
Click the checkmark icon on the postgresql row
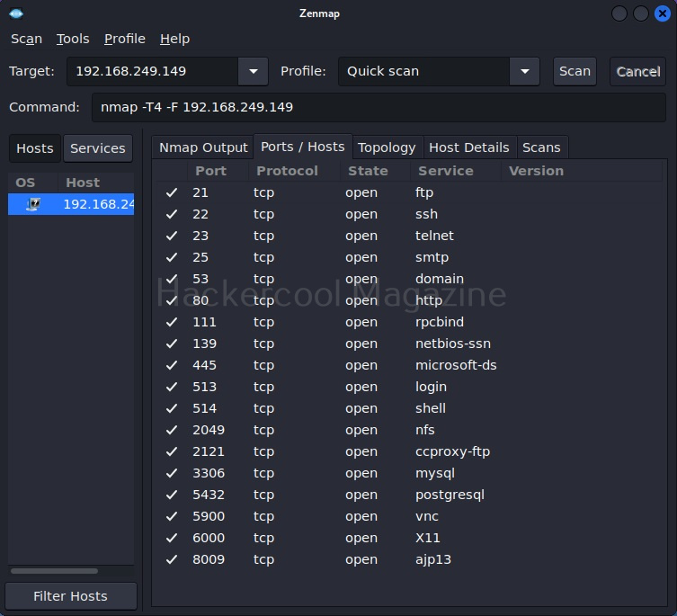coord(172,495)
